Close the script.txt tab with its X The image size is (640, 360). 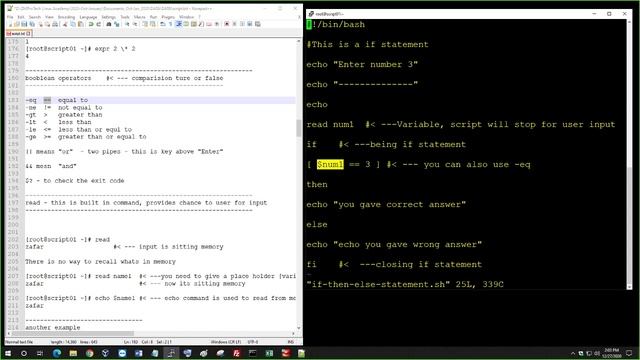(x=29, y=33)
